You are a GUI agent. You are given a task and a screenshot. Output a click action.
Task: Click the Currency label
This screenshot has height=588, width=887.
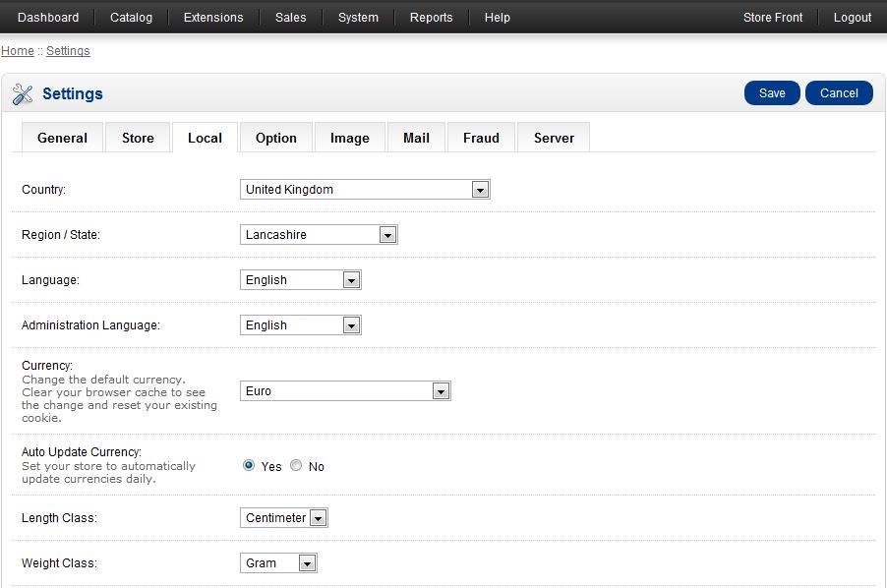(x=47, y=365)
